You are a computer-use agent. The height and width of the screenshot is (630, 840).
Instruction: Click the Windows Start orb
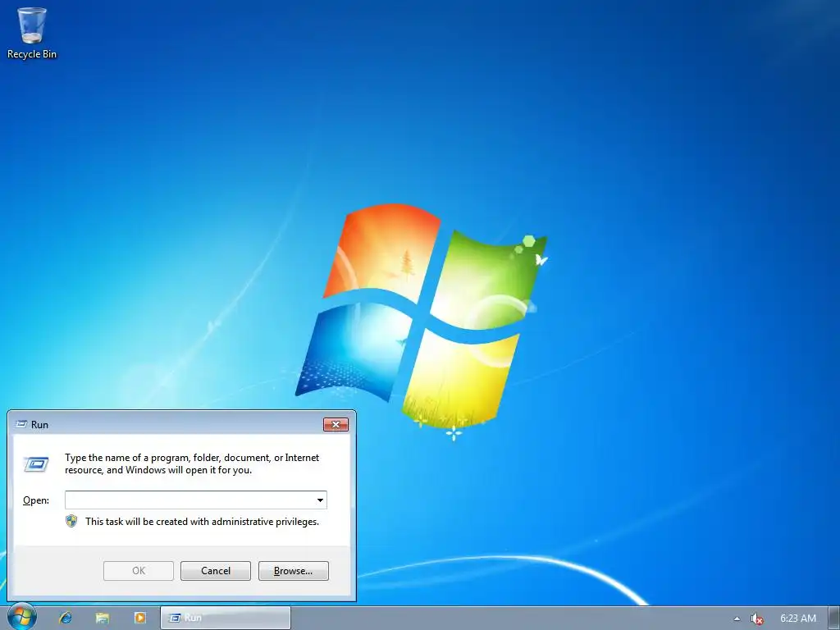[21, 617]
